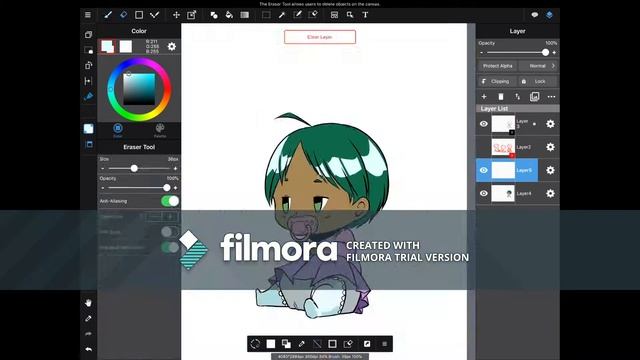
Task: Click the rotate-canvas icon in bottom toolbar
Action: tap(255, 344)
